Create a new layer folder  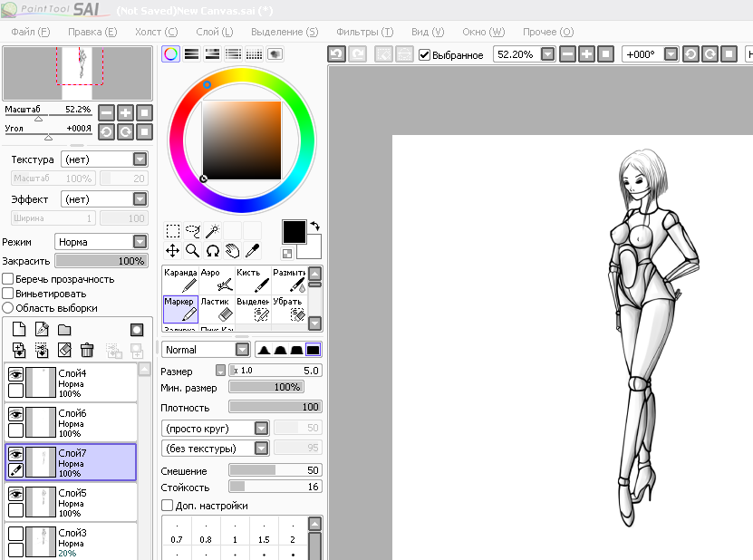[x=65, y=330]
